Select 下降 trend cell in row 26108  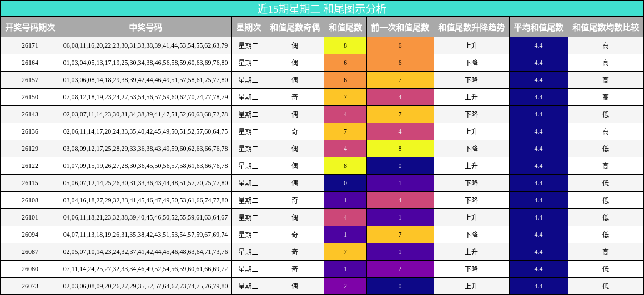[x=471, y=201]
